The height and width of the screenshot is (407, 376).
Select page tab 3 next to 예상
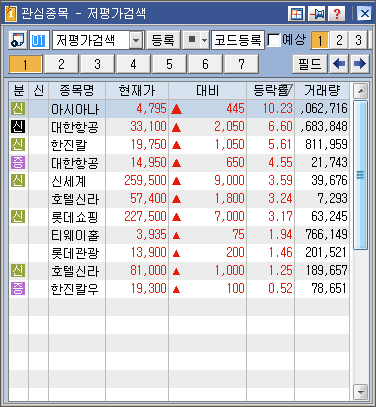click(358, 40)
